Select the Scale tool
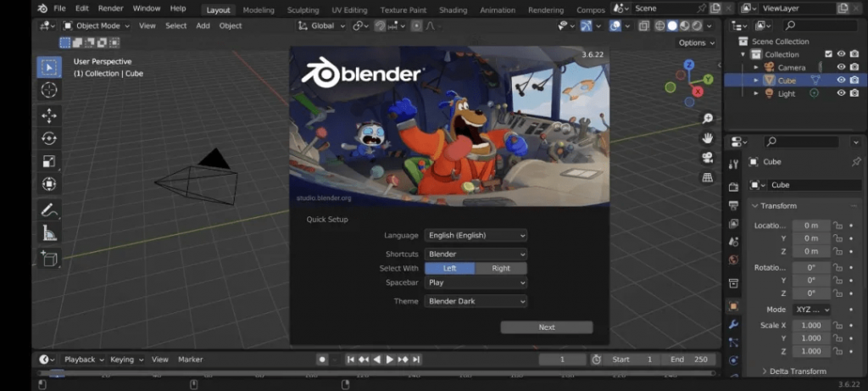Image resolution: width=868 pixels, height=391 pixels. pyautogui.click(x=49, y=161)
